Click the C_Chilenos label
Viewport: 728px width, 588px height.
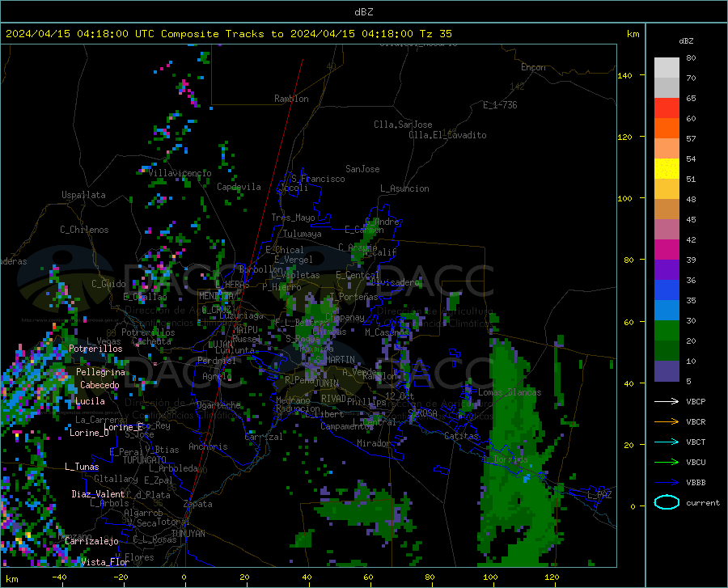tap(84, 230)
